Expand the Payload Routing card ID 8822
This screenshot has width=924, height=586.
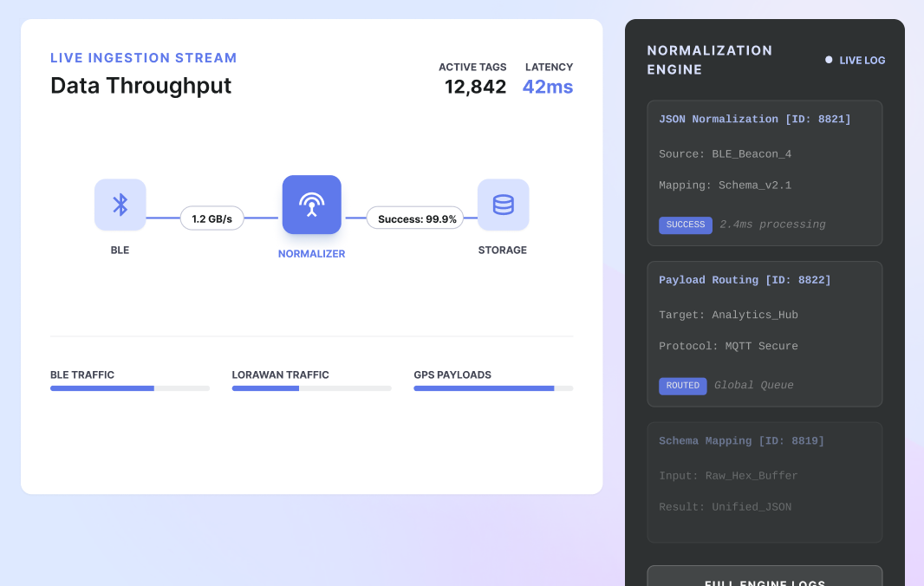pos(765,334)
